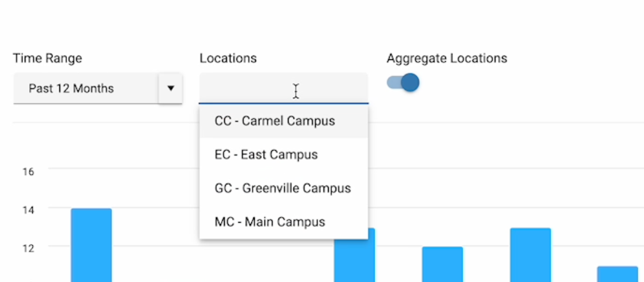The height and width of the screenshot is (282, 644).
Task: Click the Locations field label
Action: tap(228, 58)
